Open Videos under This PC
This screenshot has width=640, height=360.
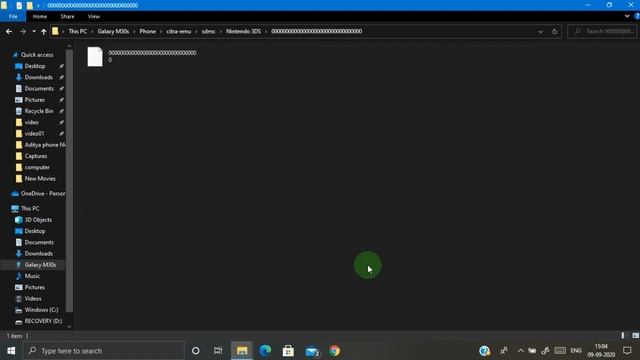click(33, 299)
